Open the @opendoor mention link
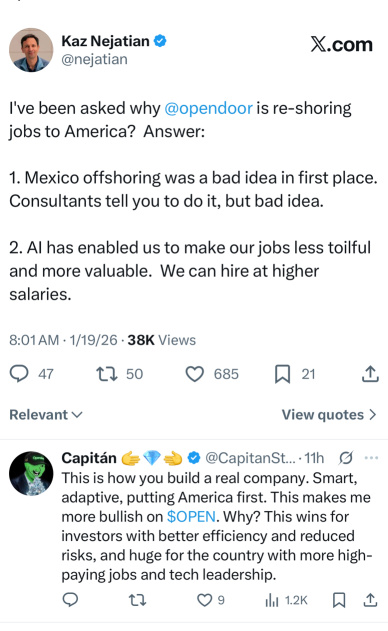 click(208, 108)
